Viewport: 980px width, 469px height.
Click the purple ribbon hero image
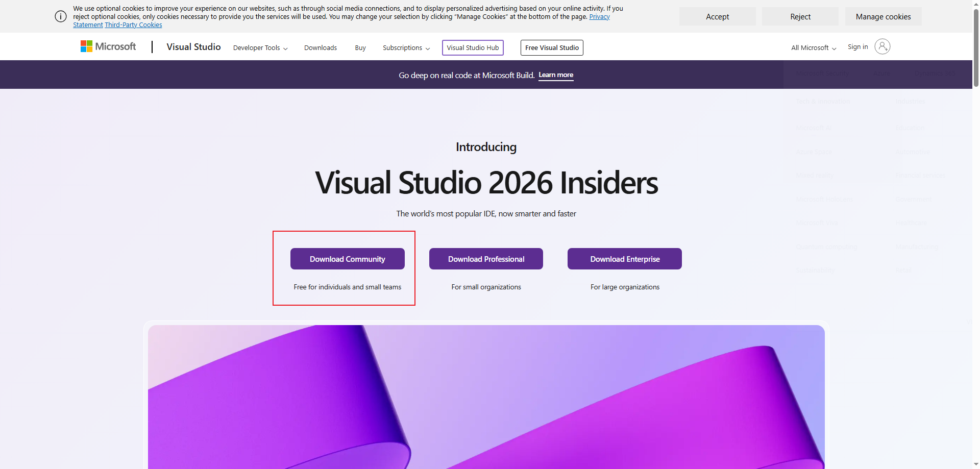click(486, 397)
